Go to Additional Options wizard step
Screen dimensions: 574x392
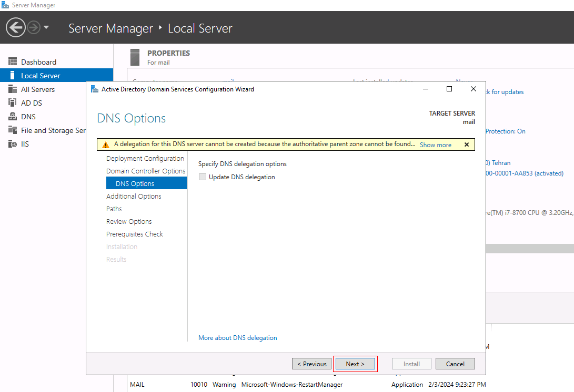click(134, 196)
